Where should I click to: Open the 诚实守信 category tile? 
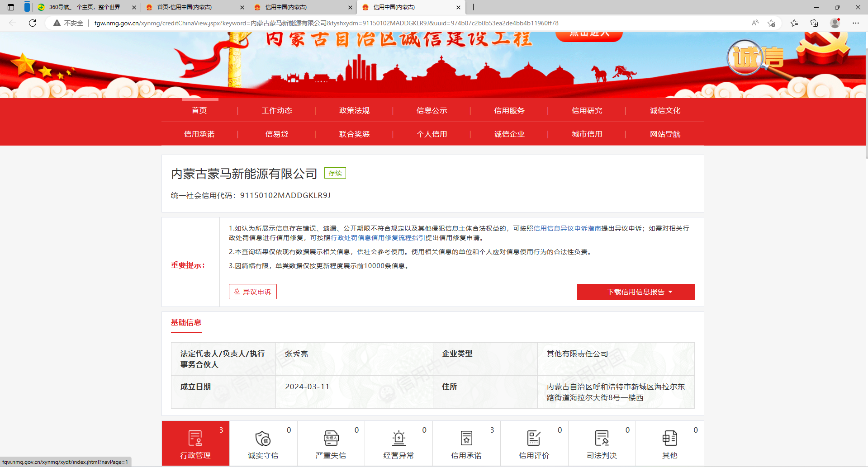tap(263, 443)
